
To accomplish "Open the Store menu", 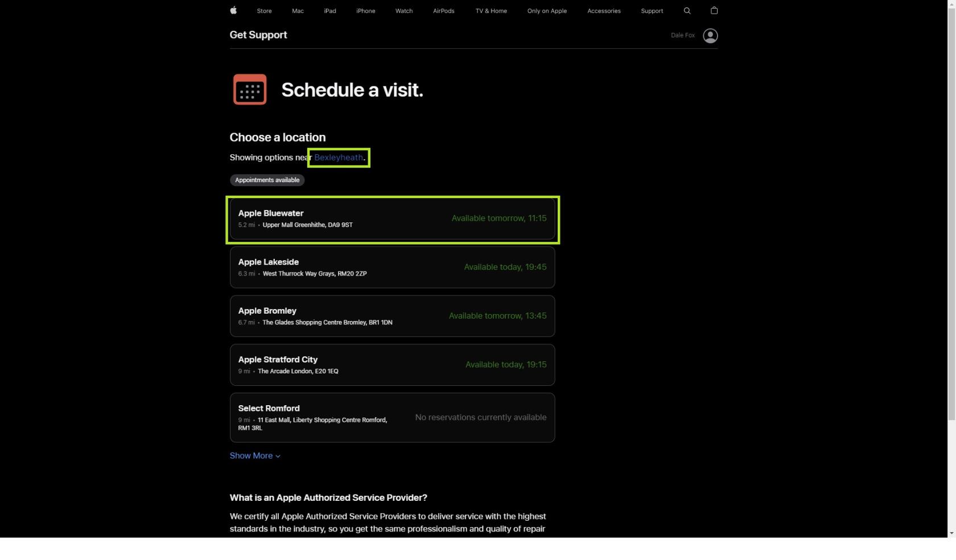I will [264, 11].
